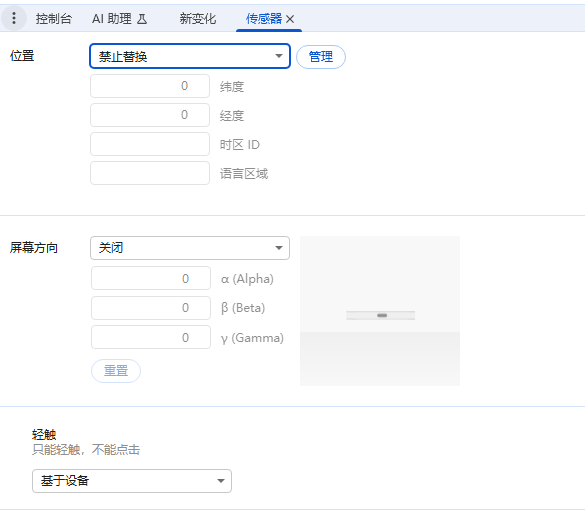Expand the 位置 禁止替换 dropdown
This screenshot has width=585, height=522.
pos(190,56)
